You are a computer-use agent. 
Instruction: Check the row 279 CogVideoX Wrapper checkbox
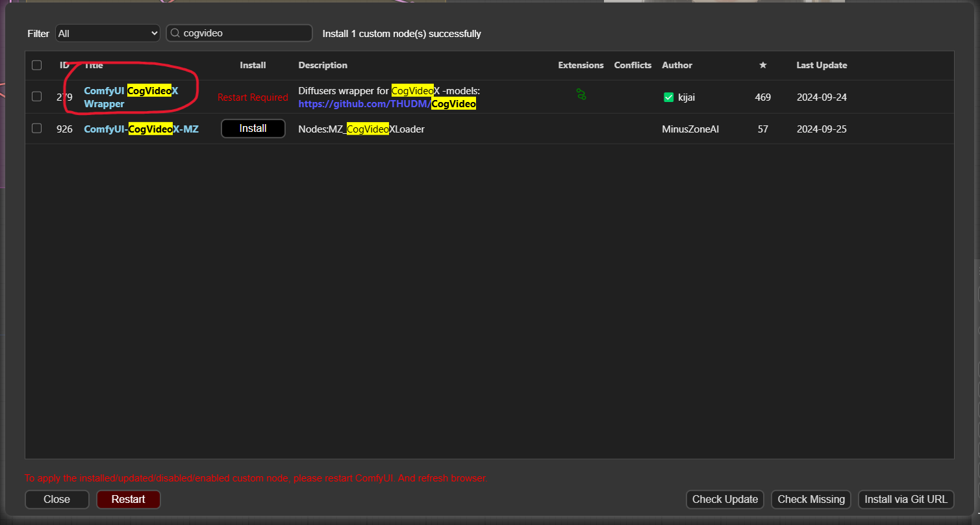36,97
